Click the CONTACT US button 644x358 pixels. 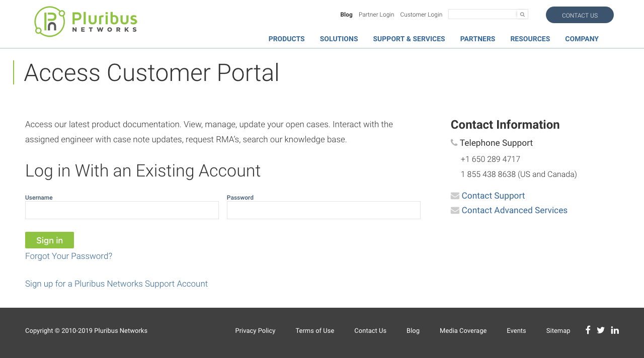coord(580,15)
